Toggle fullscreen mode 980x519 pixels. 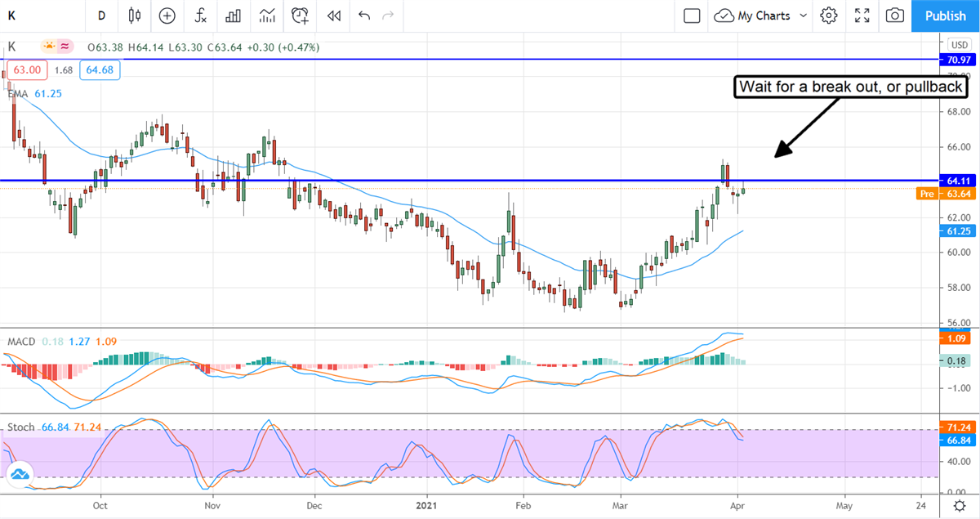[x=862, y=16]
